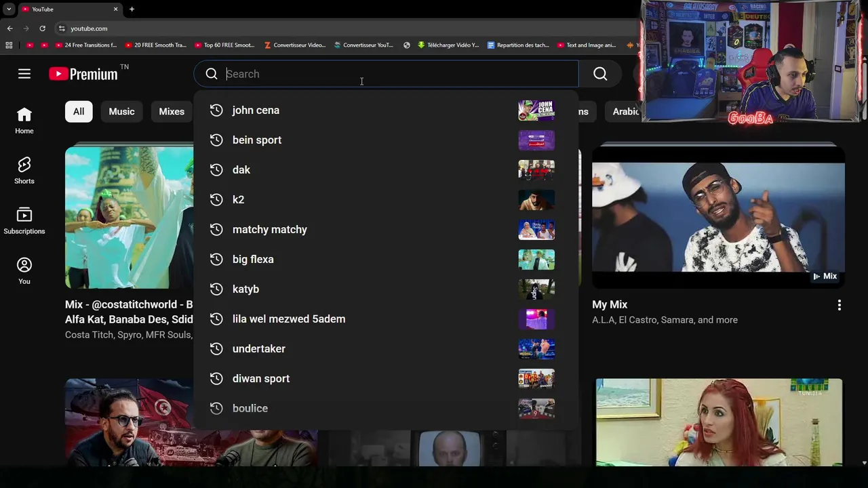The image size is (868, 488).
Task: Close the YouTube tab
Action: coord(115,9)
